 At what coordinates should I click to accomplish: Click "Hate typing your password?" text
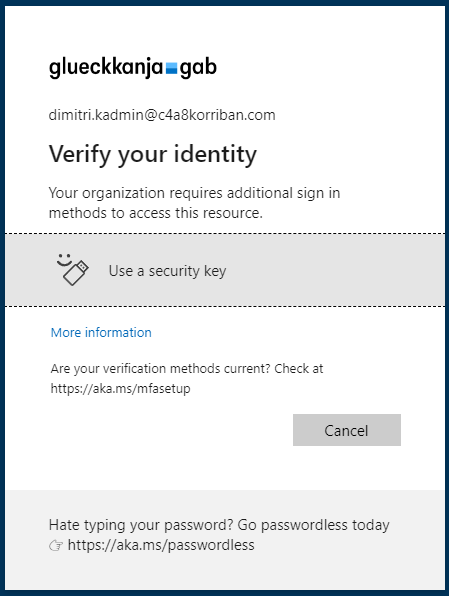(141, 525)
